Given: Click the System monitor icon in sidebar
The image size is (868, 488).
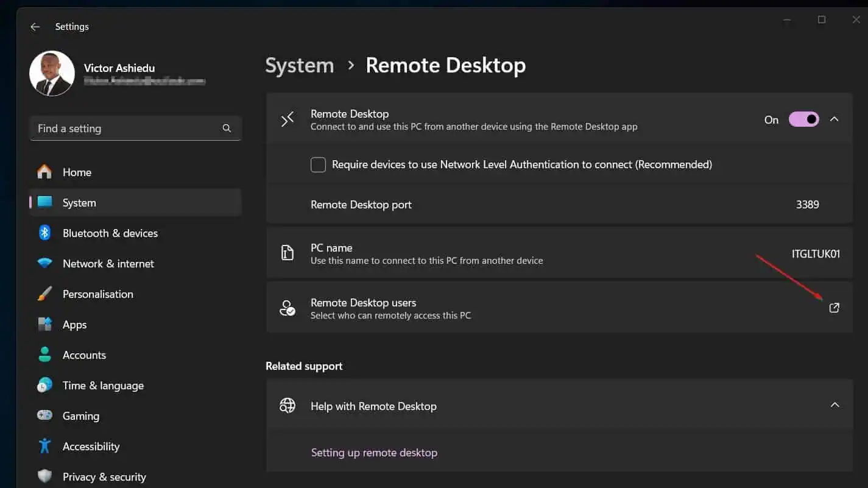Looking at the screenshot, I should [x=44, y=202].
